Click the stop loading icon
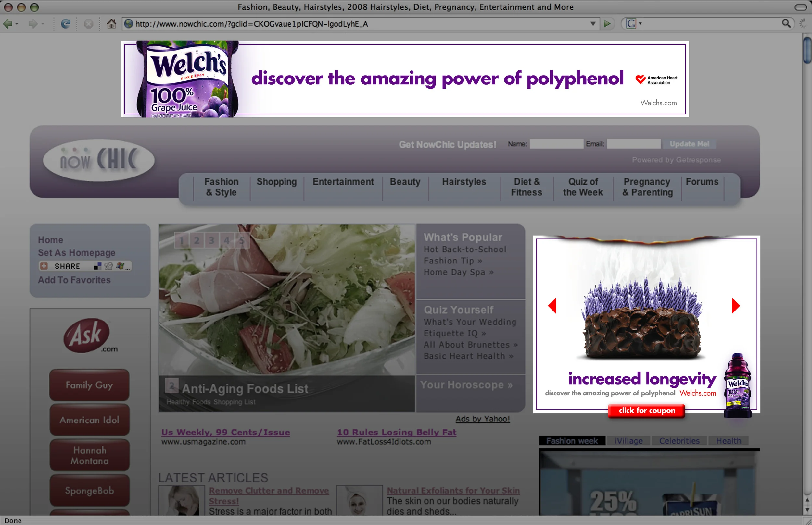The image size is (812, 525). point(88,24)
